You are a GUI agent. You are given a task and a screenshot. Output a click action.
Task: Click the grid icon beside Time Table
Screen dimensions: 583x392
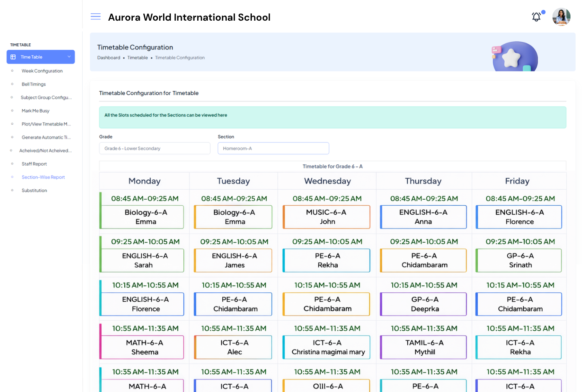pyautogui.click(x=14, y=57)
